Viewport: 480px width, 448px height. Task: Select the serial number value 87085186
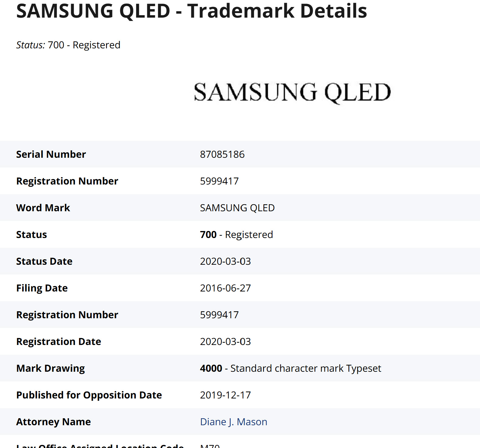coord(222,154)
